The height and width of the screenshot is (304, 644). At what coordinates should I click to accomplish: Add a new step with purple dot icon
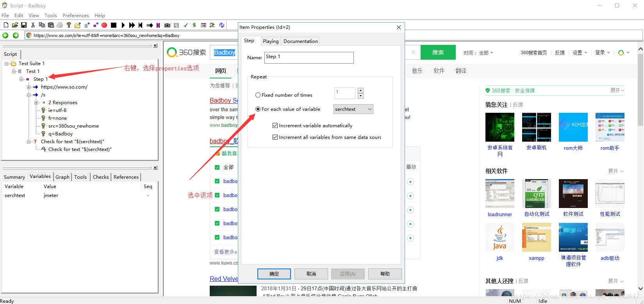click(96, 25)
